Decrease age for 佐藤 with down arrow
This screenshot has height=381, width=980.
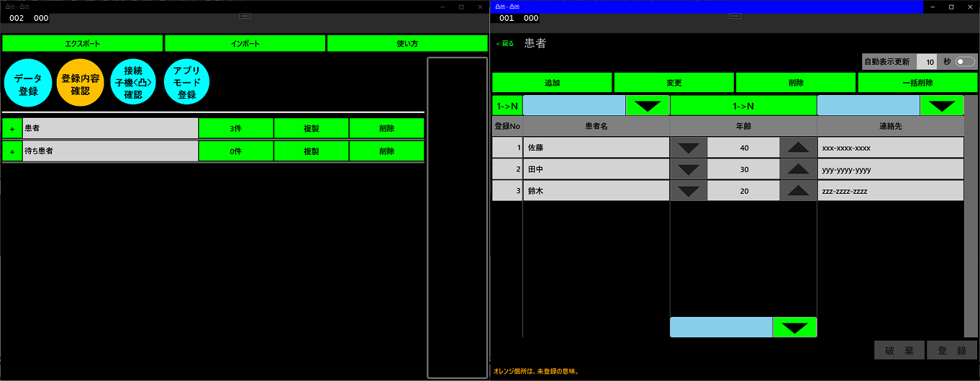(x=689, y=148)
